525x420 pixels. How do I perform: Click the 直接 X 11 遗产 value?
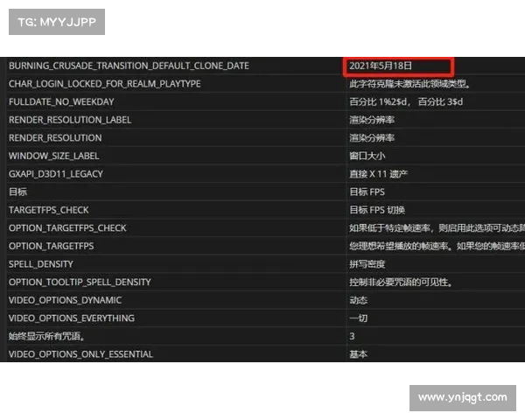(378, 174)
